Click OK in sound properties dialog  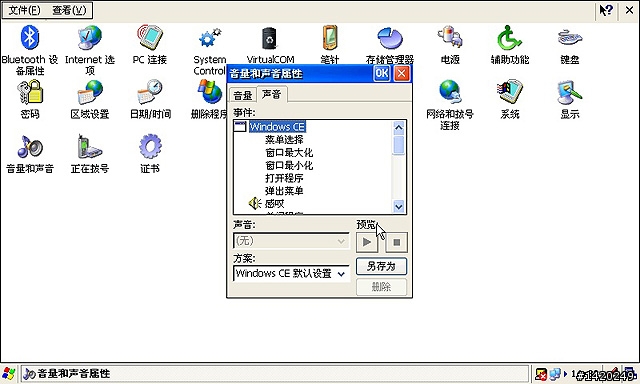click(382, 73)
